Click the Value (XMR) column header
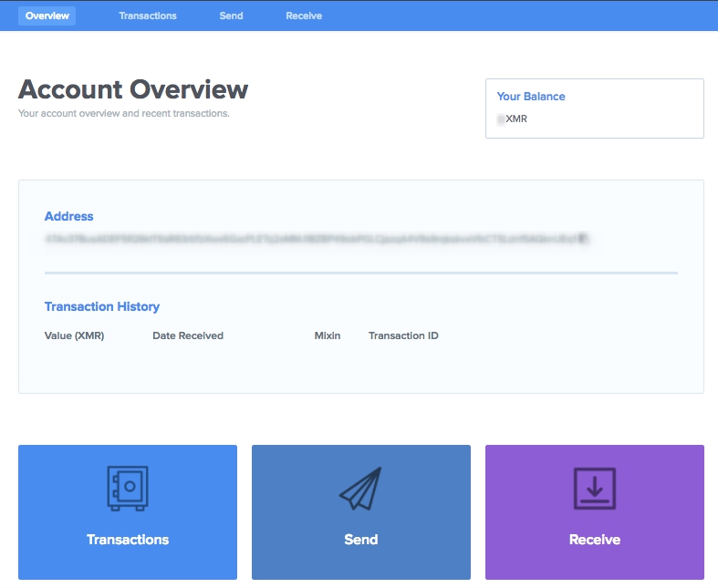 pos(74,335)
